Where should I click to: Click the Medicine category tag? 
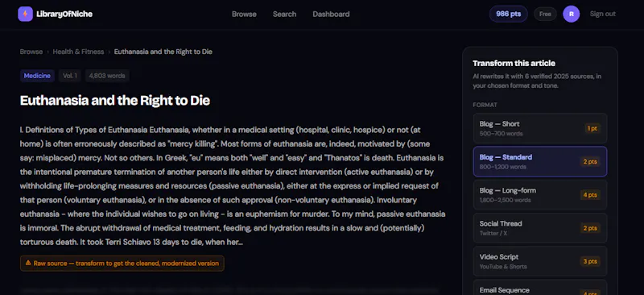pyautogui.click(x=37, y=76)
